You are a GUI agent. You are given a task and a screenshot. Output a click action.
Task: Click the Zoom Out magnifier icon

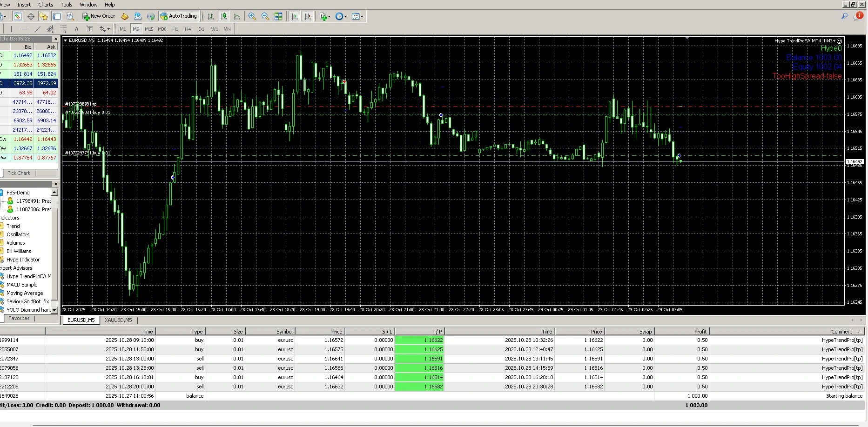265,16
